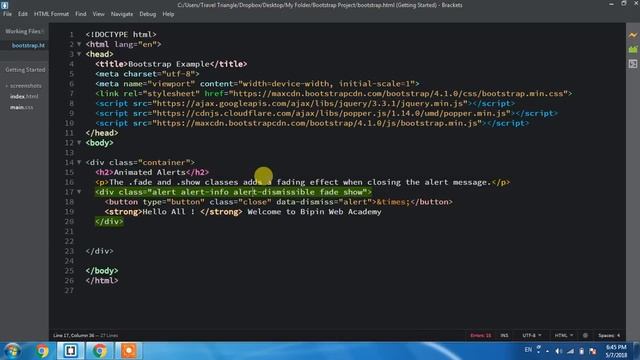Image resolution: width=640 pixels, height=360 pixels.
Task: Click the h2 Animated Alerts text
Action: point(149,172)
